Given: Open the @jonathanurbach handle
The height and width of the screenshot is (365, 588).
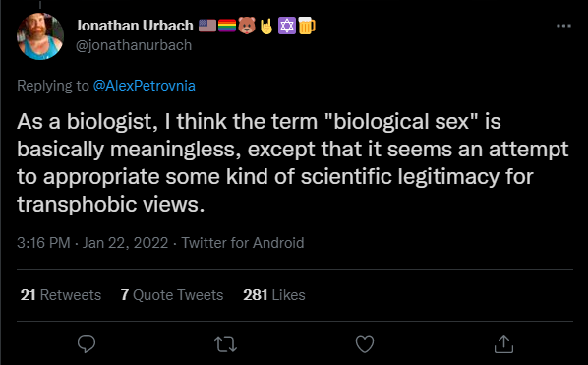Looking at the screenshot, I should tap(134, 45).
